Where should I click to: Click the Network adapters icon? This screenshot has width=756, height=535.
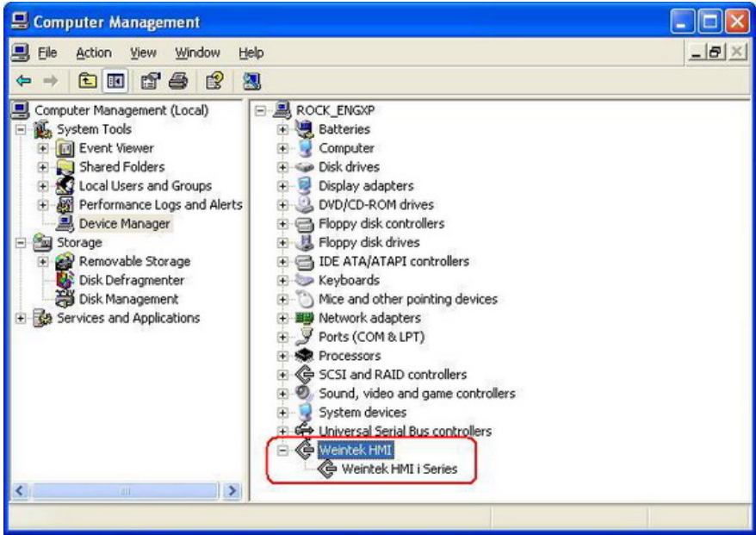coord(304,318)
